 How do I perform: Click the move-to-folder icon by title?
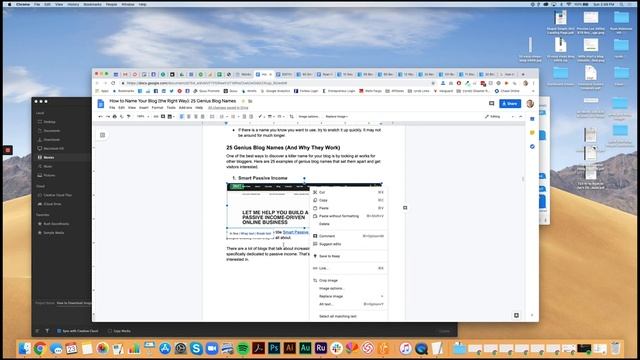point(250,101)
